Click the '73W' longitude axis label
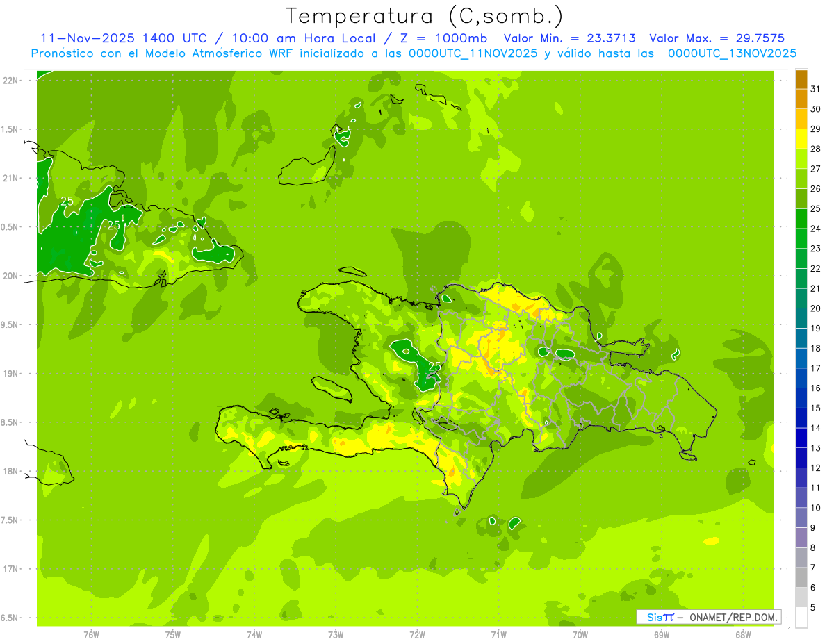This screenshot has width=834, height=644. coord(336,635)
